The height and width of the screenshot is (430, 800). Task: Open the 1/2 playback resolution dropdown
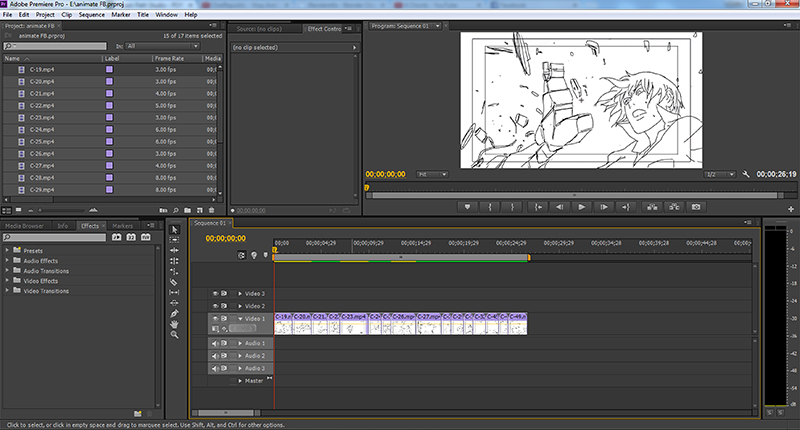pyautogui.click(x=720, y=174)
